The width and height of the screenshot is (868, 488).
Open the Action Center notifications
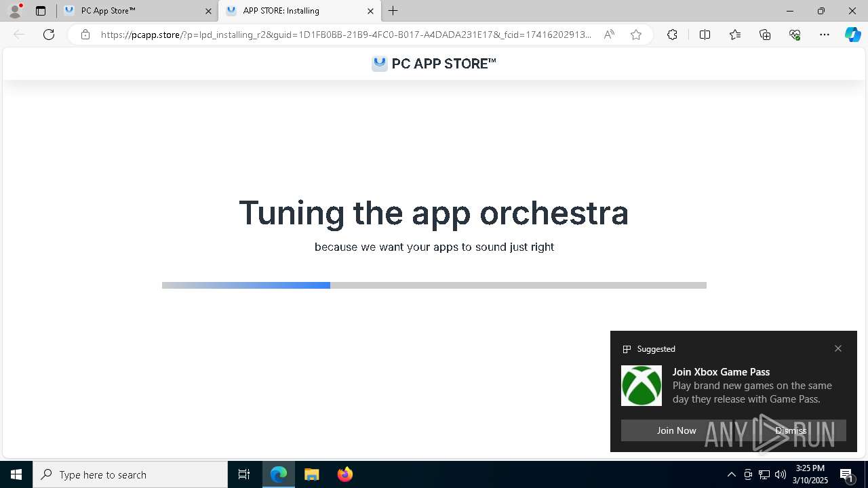pyautogui.click(x=847, y=474)
